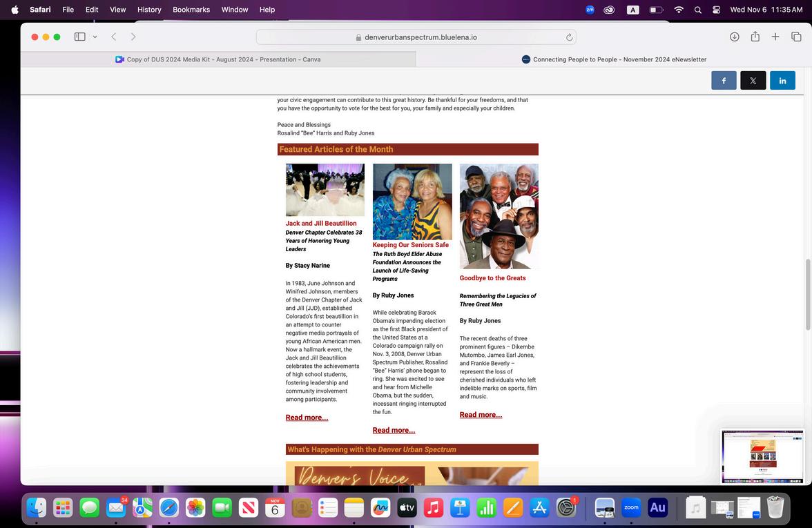Open the Bookmarks menu
Image resolution: width=812 pixels, height=528 pixels.
[x=191, y=10]
